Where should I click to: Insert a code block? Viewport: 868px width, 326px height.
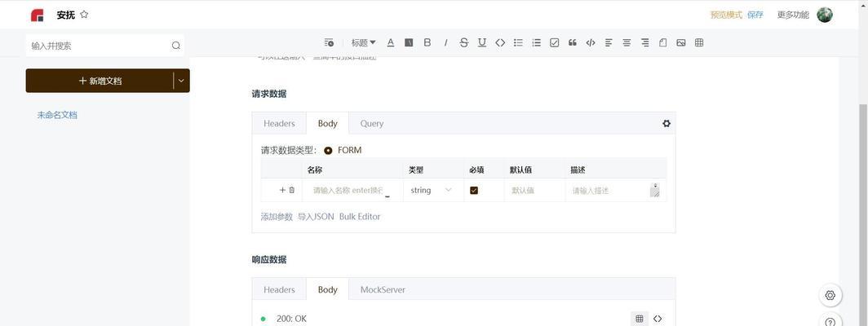[591, 42]
